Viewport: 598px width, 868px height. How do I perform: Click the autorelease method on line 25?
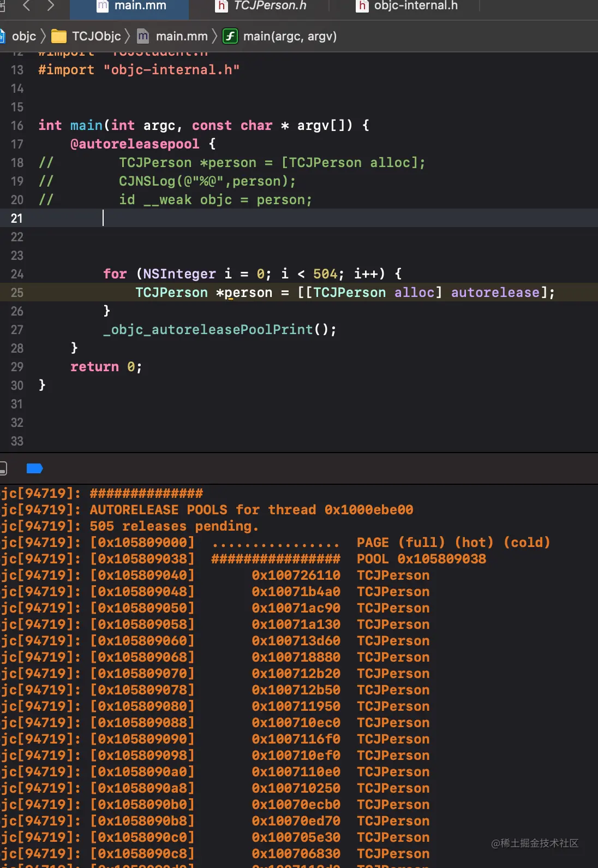click(495, 293)
